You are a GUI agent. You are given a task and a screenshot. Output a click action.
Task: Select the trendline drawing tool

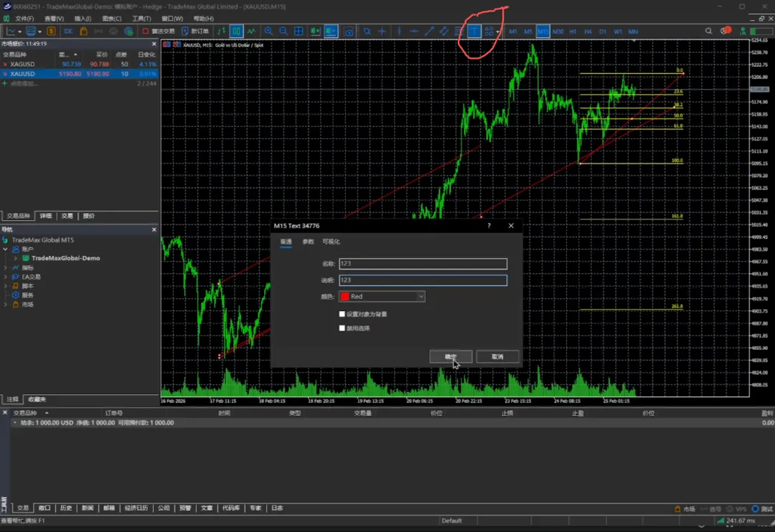coord(429,32)
